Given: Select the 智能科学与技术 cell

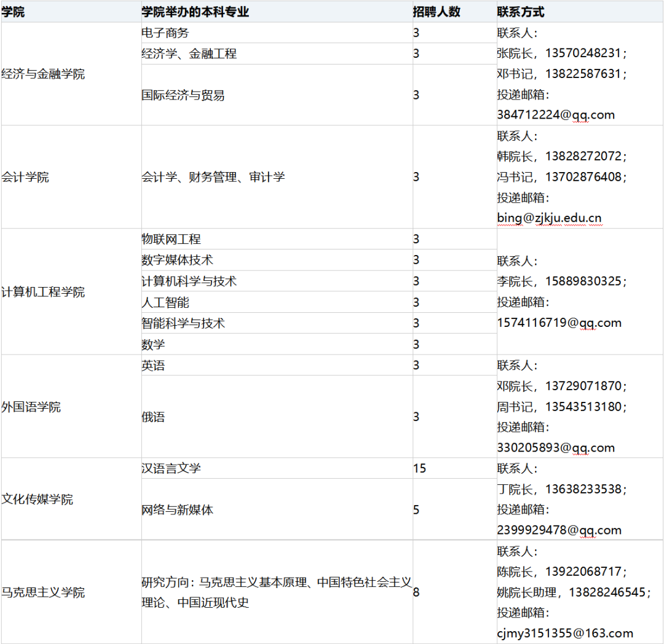Looking at the screenshot, I should pos(277,323).
